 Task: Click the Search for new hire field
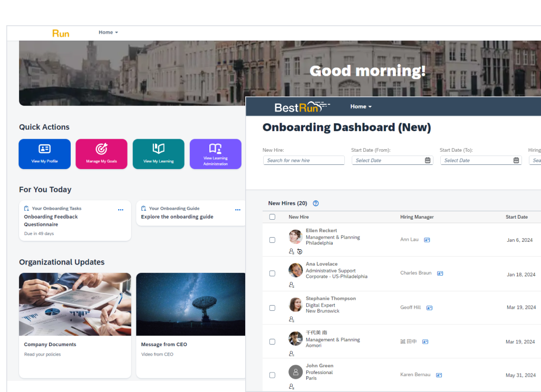pos(304,160)
